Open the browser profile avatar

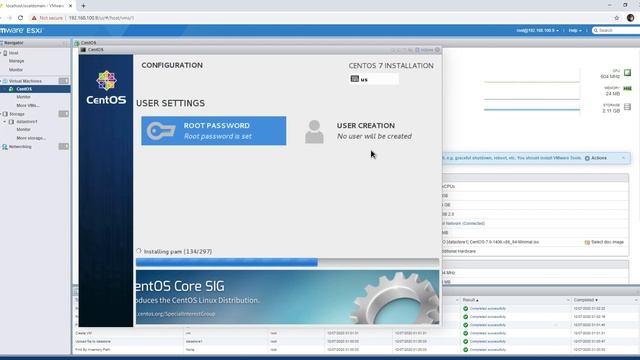click(x=631, y=18)
